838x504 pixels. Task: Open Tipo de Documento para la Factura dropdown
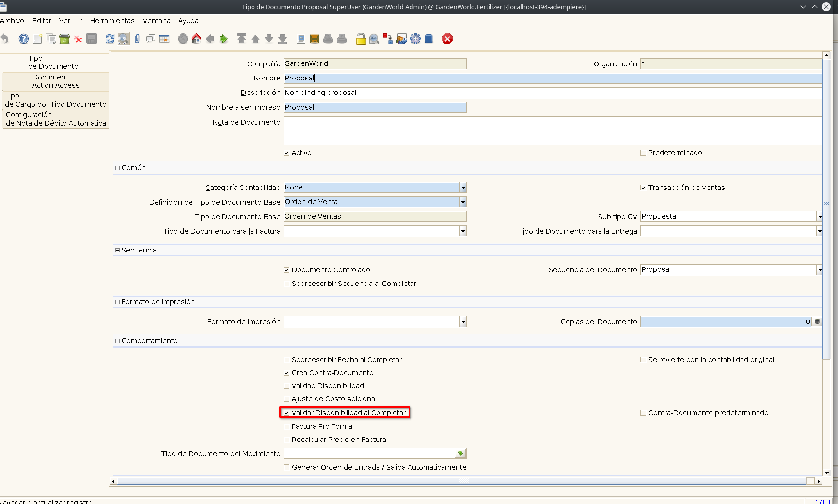[x=463, y=231]
